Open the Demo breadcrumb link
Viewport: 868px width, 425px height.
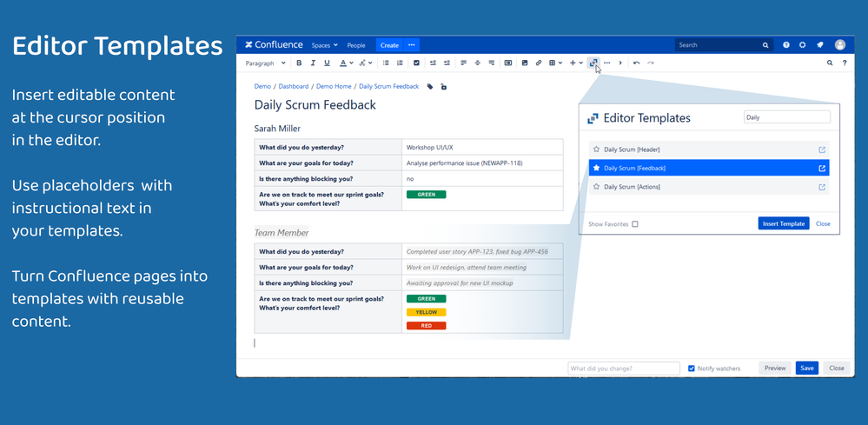tap(262, 87)
